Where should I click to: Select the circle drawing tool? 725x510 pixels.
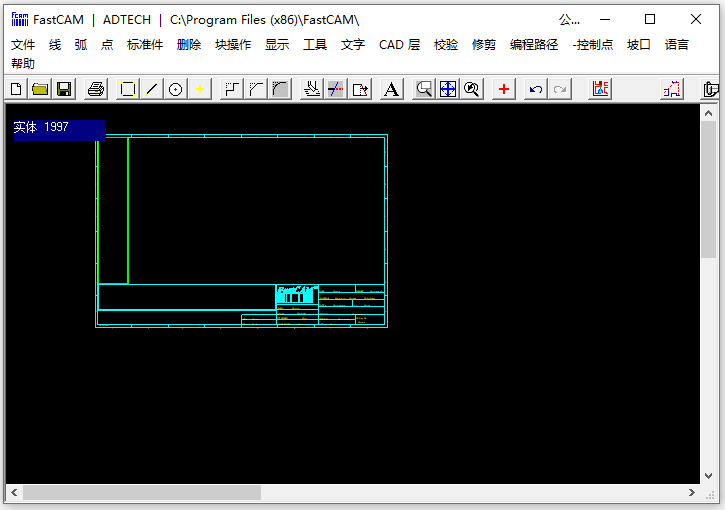pos(176,89)
